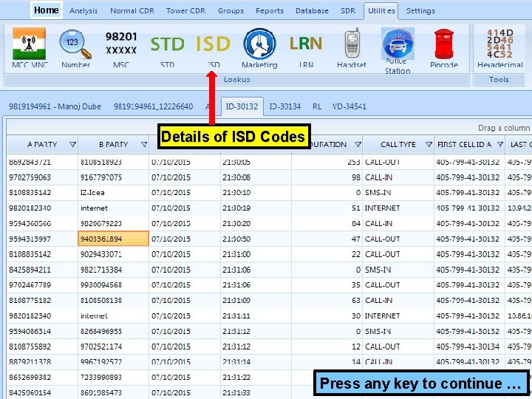The height and width of the screenshot is (399, 532).
Task: Click time cell 21:30:50
Action: point(256,239)
